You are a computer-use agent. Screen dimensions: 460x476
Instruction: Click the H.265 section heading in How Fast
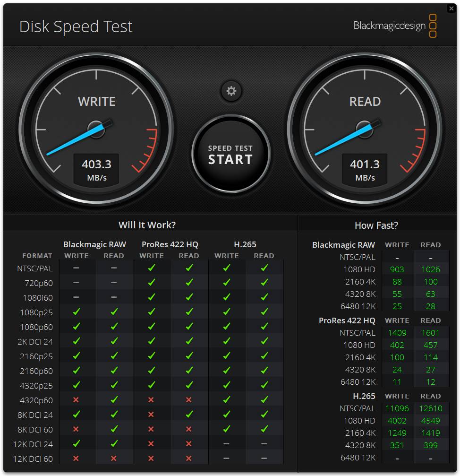[x=364, y=396]
